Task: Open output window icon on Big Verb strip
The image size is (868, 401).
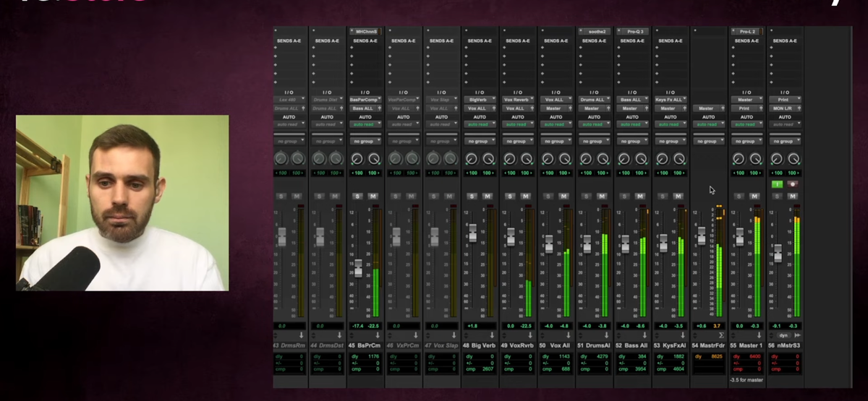Action: [493, 108]
